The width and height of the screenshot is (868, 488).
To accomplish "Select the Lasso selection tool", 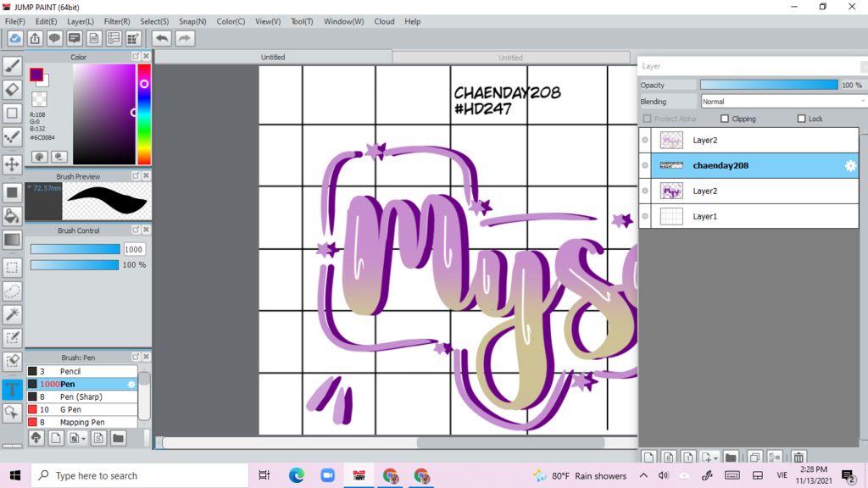I will pos(12,291).
